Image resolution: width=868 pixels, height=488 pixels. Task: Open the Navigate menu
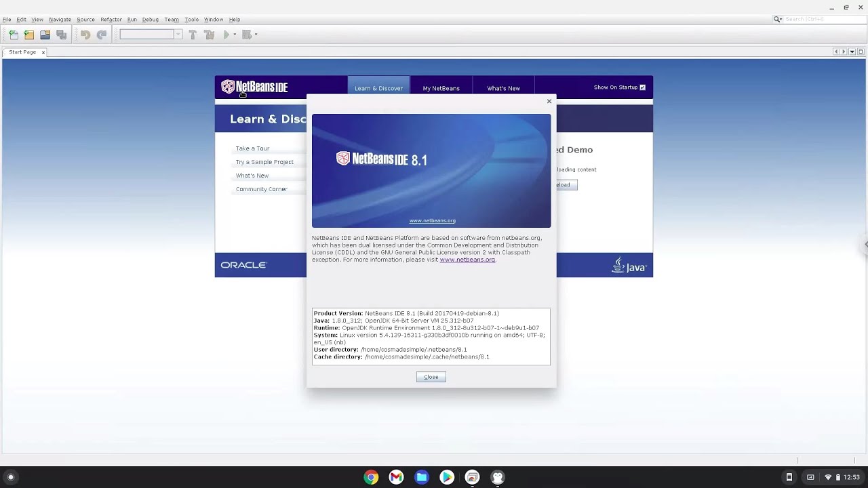pos(60,20)
